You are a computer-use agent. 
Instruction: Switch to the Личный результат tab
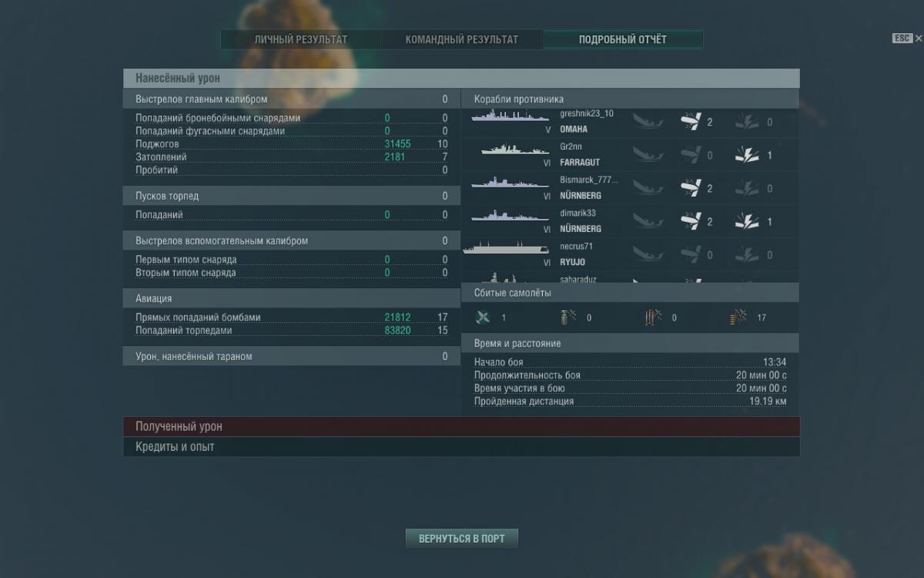click(x=301, y=39)
